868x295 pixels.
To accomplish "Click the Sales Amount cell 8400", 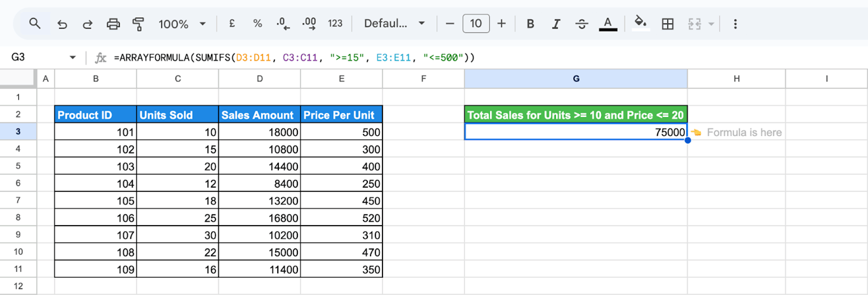I will tap(259, 184).
